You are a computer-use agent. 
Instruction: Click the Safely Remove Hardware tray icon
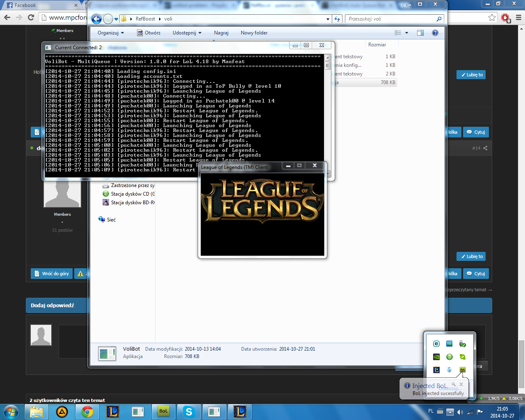pos(463,344)
